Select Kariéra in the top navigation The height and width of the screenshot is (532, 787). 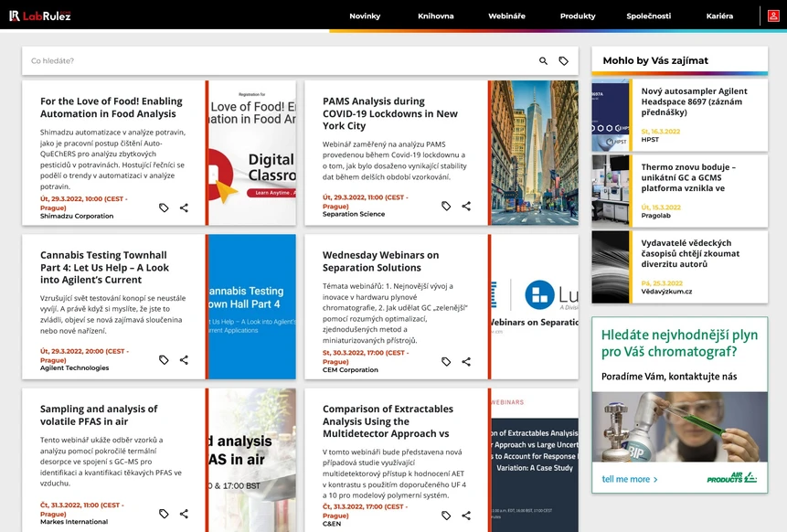(x=719, y=16)
